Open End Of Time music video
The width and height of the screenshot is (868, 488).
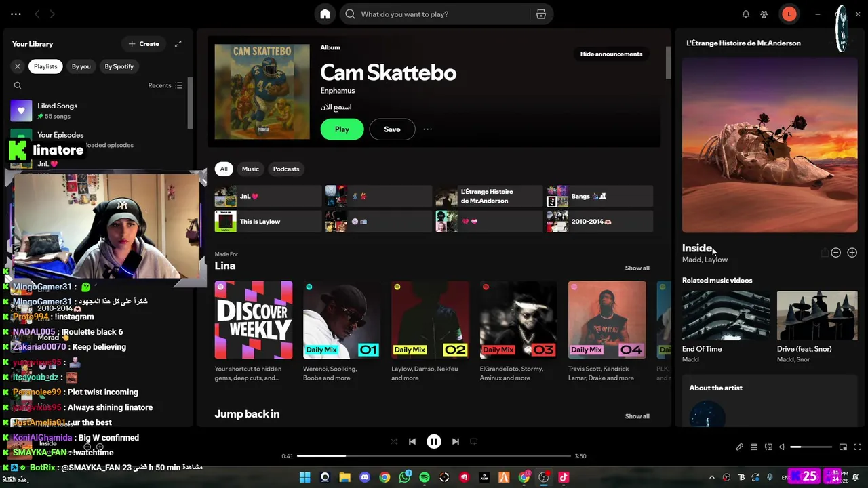point(726,327)
